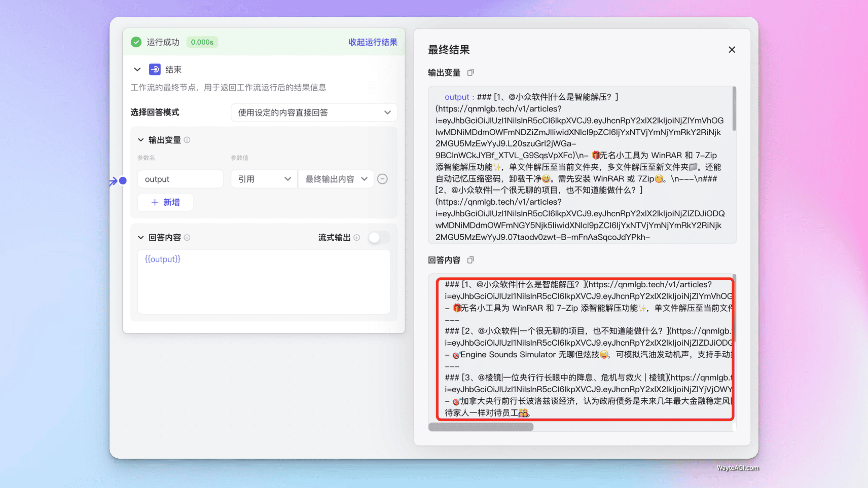Image resolution: width=868 pixels, height=488 pixels.
Task: Open the reference type dropdown
Action: (264, 179)
